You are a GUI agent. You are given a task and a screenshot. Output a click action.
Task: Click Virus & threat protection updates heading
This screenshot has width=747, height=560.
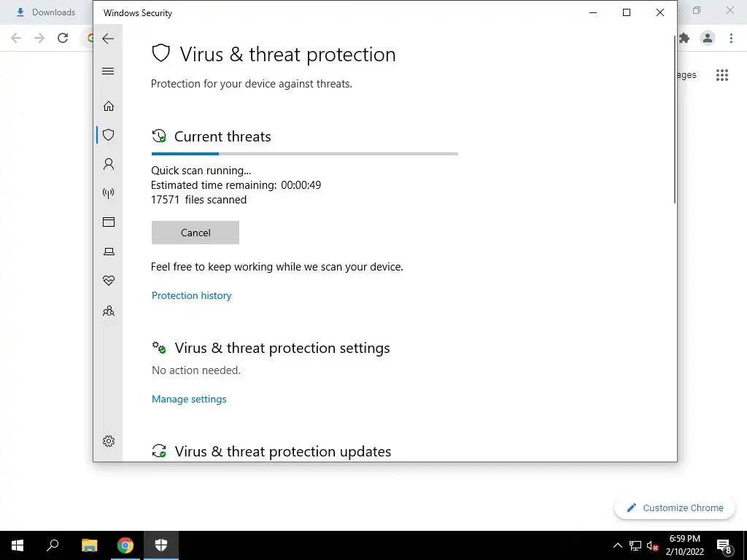point(283,451)
